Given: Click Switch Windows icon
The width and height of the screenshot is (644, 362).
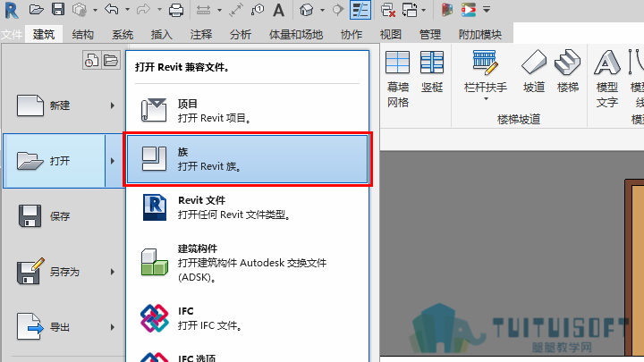Looking at the screenshot, I should tap(410, 10).
